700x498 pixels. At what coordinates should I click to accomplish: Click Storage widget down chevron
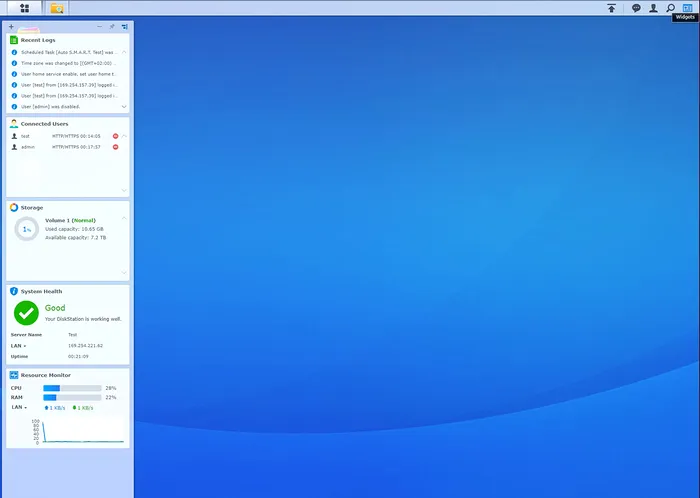coord(124,273)
